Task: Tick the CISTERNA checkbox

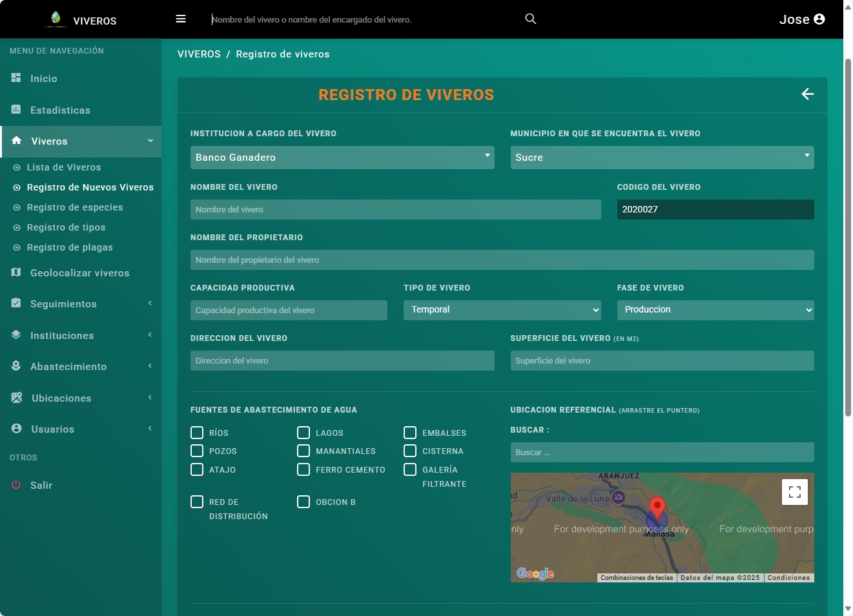Action: (410, 451)
